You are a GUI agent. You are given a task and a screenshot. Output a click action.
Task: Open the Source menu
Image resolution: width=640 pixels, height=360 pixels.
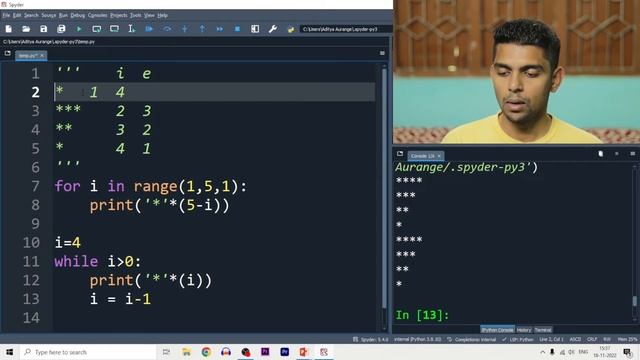49,15
